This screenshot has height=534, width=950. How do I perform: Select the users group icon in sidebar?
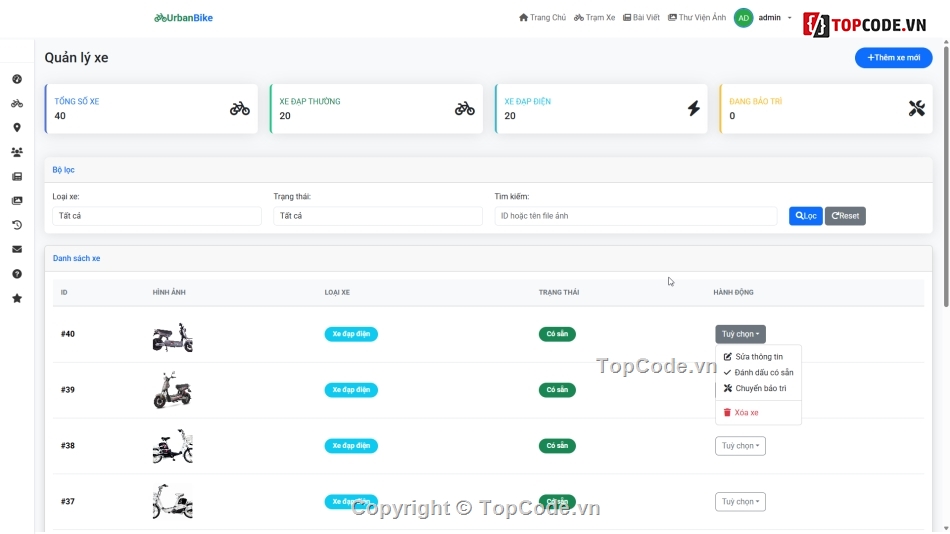(17, 152)
